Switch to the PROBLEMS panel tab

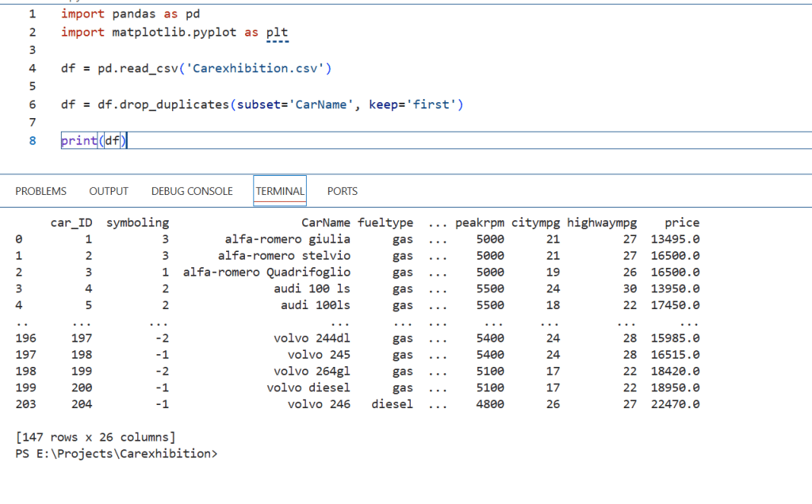click(x=40, y=191)
